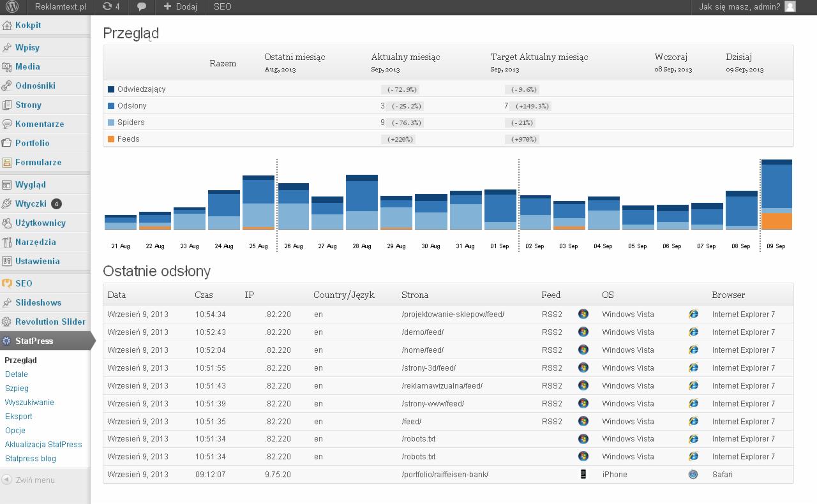817x504 pixels.
Task: Click the Kokpit home icon
Action: pos(7,26)
